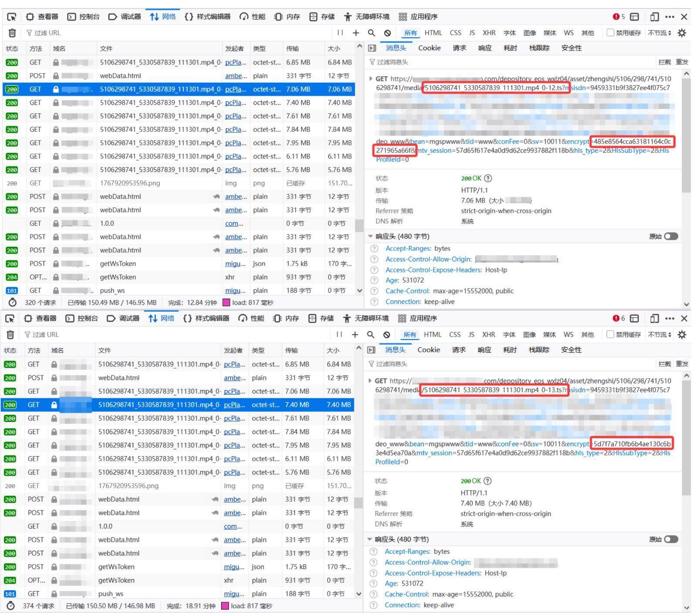Pause network recording in the upper panel
The width and height of the screenshot is (692, 616).
point(340,33)
